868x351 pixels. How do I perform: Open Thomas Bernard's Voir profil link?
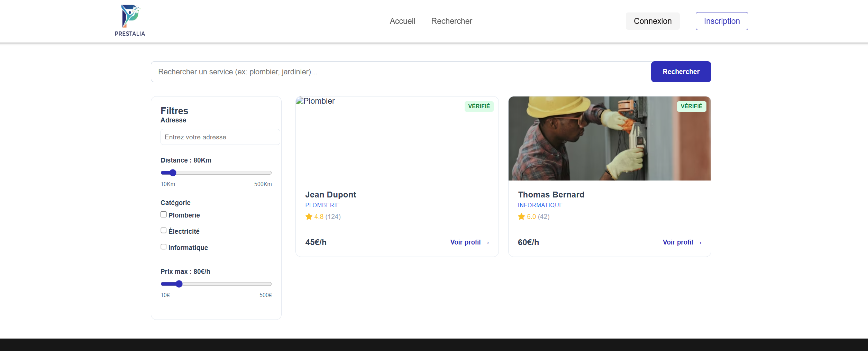tap(682, 242)
